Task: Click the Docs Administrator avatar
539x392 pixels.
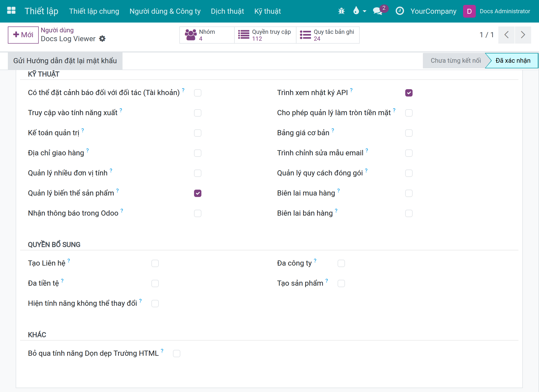Action: click(x=469, y=11)
